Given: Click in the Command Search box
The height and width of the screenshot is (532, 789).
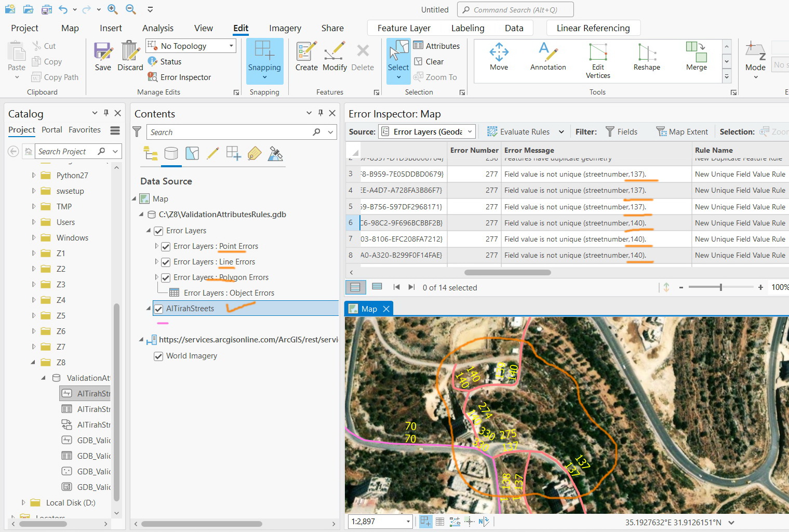Looking at the screenshot, I should coord(515,9).
